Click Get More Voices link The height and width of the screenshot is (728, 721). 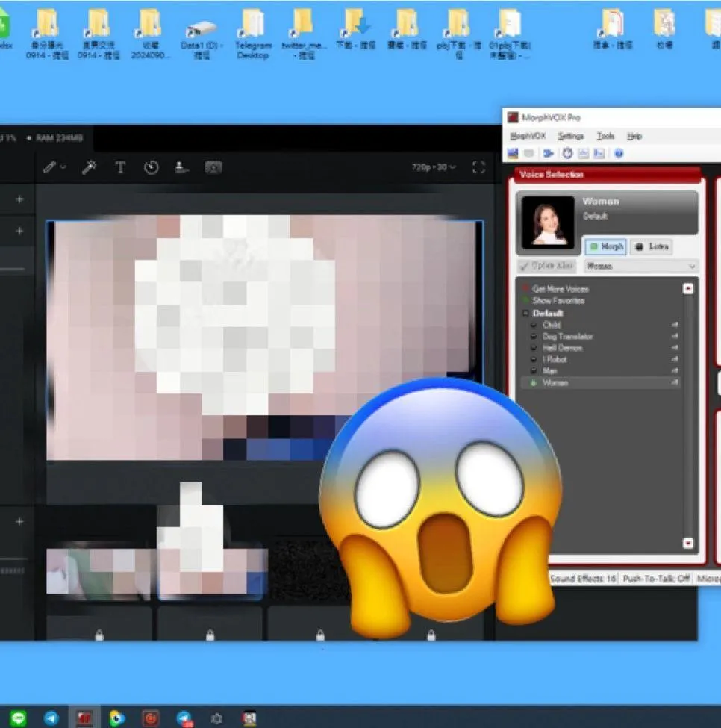click(561, 289)
